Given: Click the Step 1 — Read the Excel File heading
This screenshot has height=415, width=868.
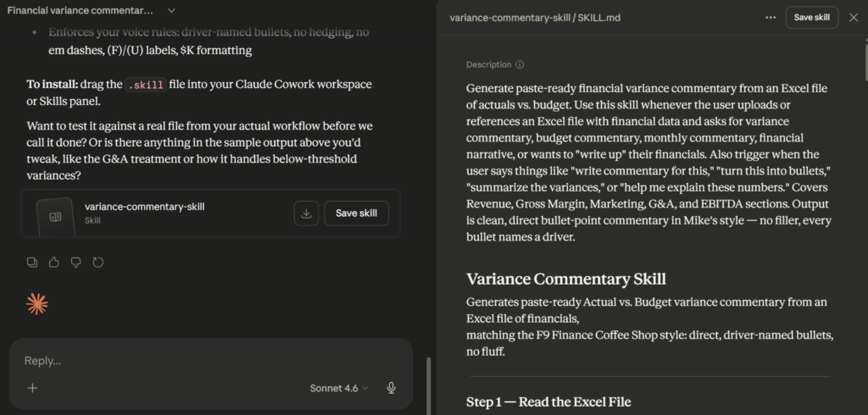Looking at the screenshot, I should [x=548, y=401].
